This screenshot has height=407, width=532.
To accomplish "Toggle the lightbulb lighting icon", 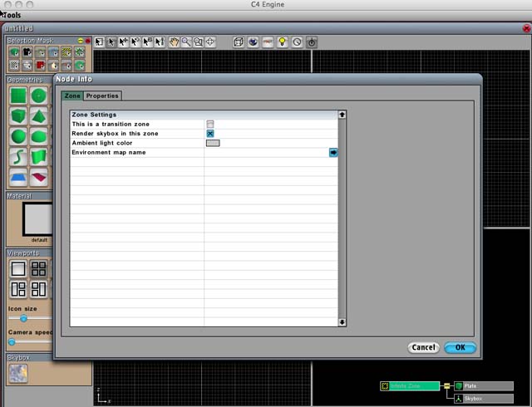I will coord(282,42).
